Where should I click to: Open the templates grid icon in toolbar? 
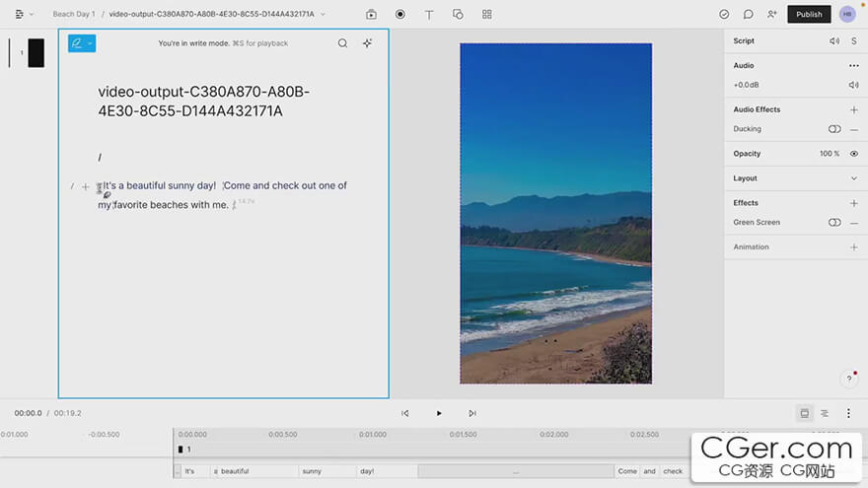[486, 15]
